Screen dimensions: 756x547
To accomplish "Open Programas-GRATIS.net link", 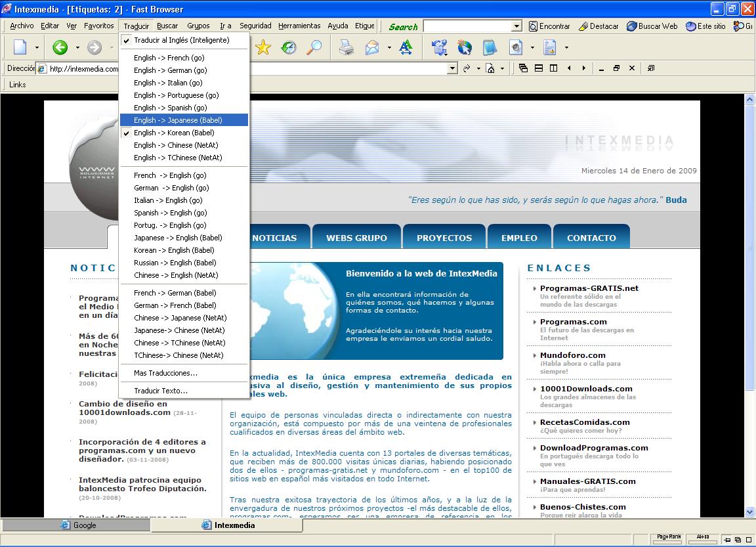I will coord(589,288).
